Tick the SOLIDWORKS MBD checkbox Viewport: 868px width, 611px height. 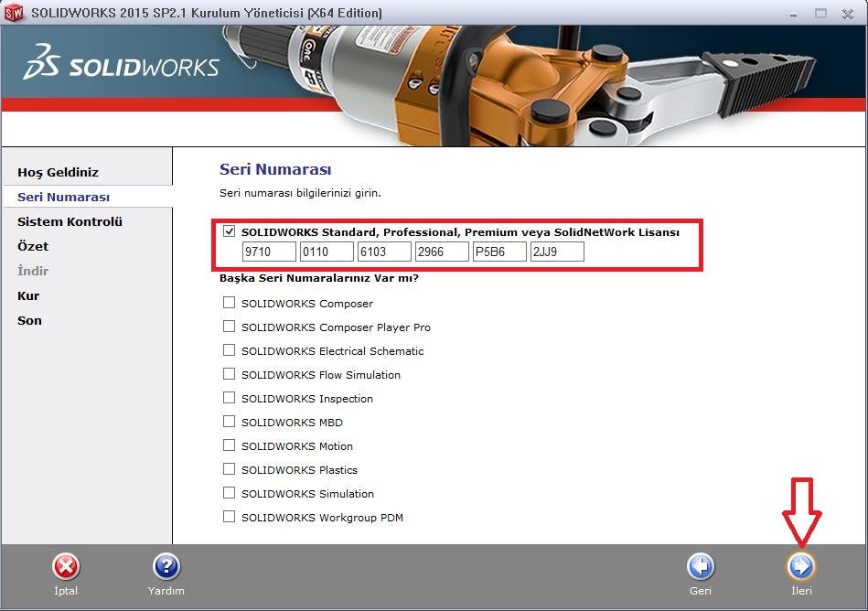[x=230, y=422]
